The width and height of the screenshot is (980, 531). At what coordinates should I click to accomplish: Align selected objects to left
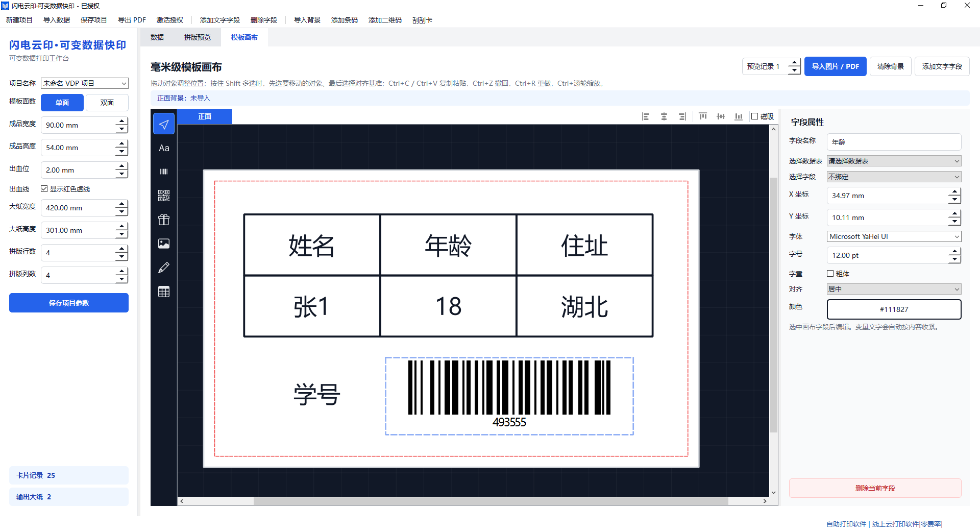click(646, 116)
